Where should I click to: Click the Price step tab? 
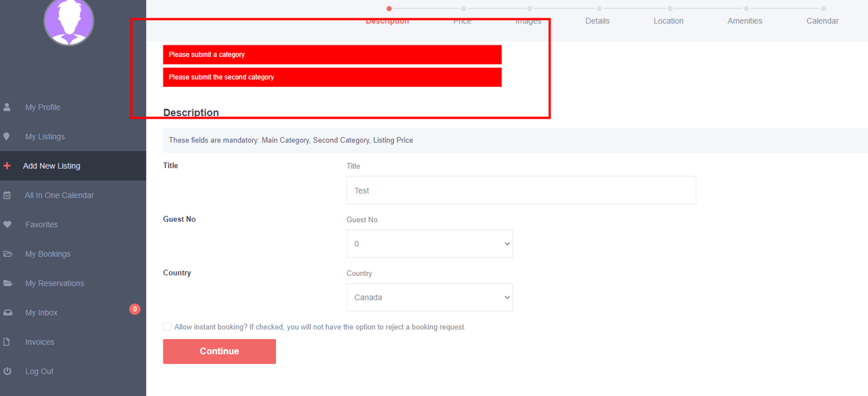[462, 21]
